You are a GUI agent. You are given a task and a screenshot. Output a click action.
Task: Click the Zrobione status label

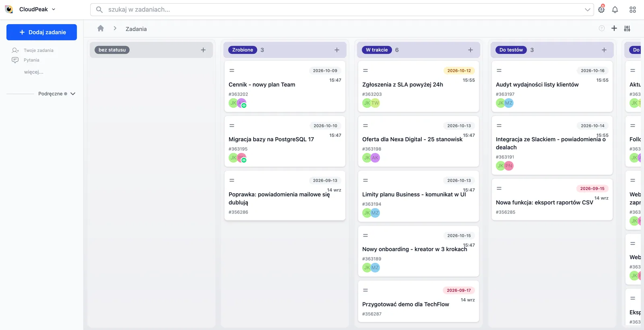pos(243,50)
